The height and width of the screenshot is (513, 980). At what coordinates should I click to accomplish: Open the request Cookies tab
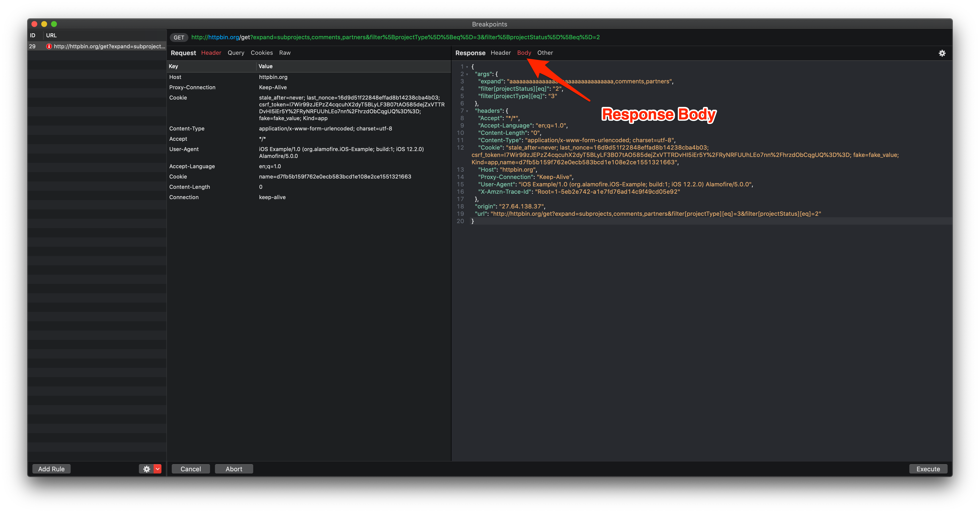click(x=262, y=53)
